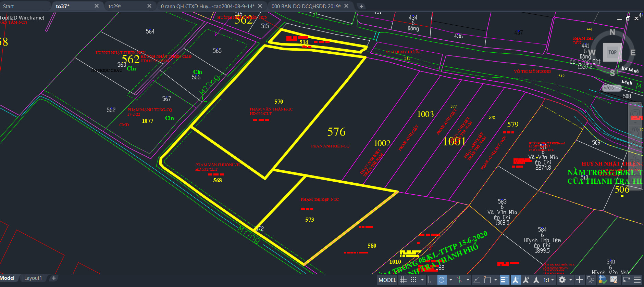Toggle lineweight display
The width and height of the screenshot is (644, 287).
pyautogui.click(x=505, y=280)
